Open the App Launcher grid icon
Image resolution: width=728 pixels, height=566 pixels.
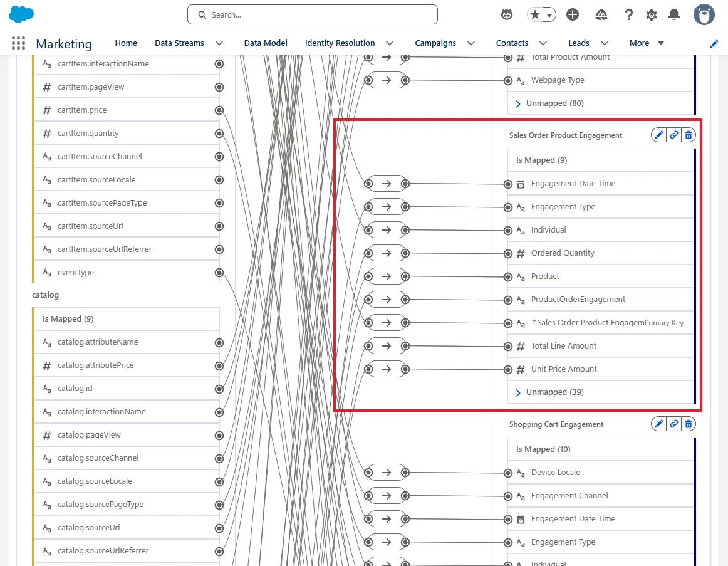click(x=19, y=43)
